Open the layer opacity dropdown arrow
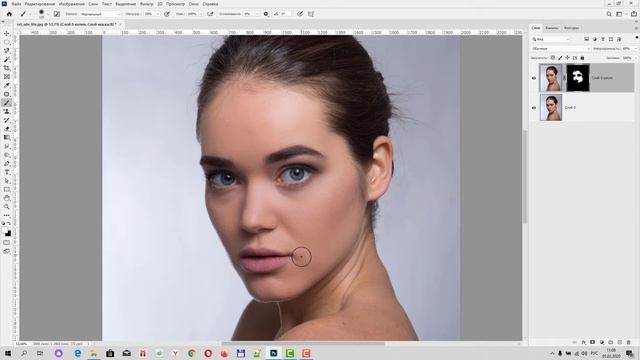Viewport: 640px width, 360px height. pos(636,49)
